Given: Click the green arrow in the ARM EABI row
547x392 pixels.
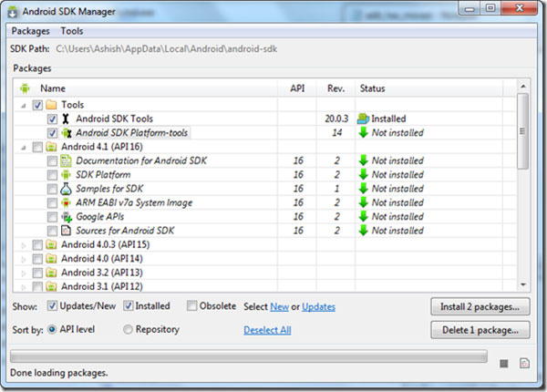Looking at the screenshot, I should [364, 202].
